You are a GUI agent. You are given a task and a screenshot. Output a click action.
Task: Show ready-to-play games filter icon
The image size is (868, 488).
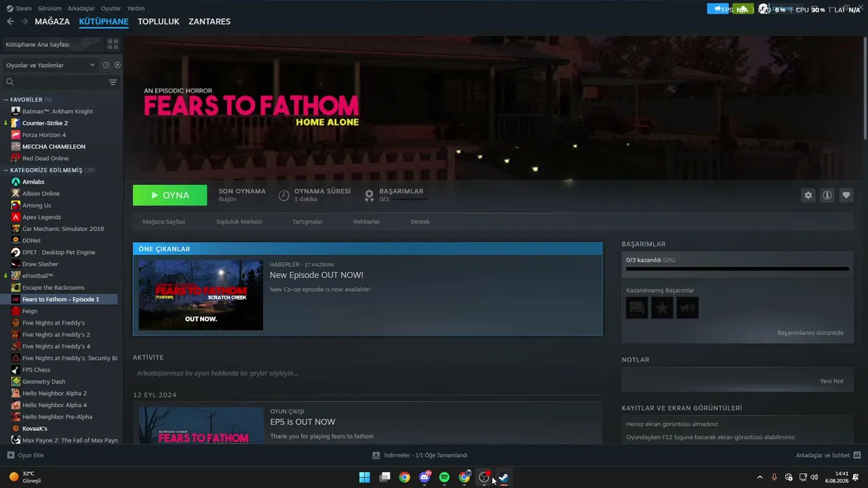click(117, 65)
